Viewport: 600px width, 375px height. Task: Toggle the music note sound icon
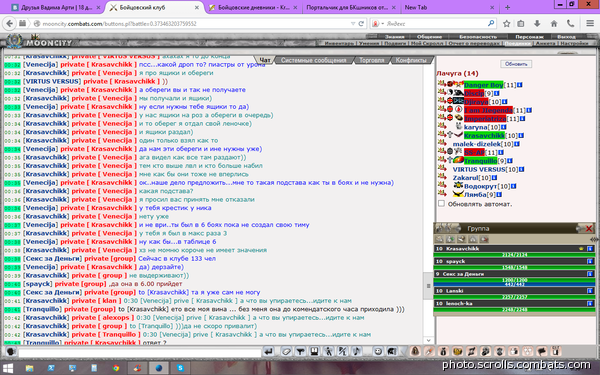coord(356,351)
